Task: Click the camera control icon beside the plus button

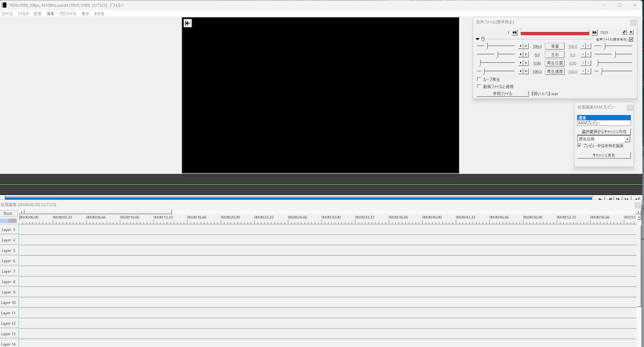Action: 624,32
